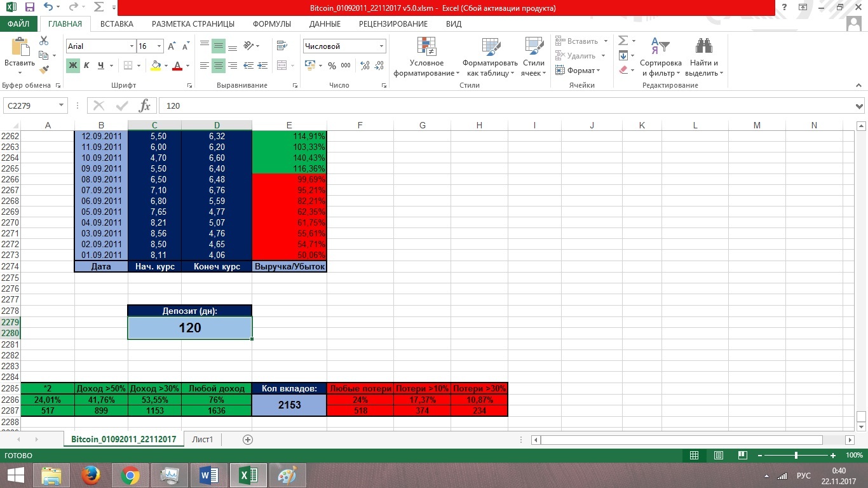Switch to Page Break Preview icon
The width and height of the screenshot is (868, 488).
tap(742, 456)
